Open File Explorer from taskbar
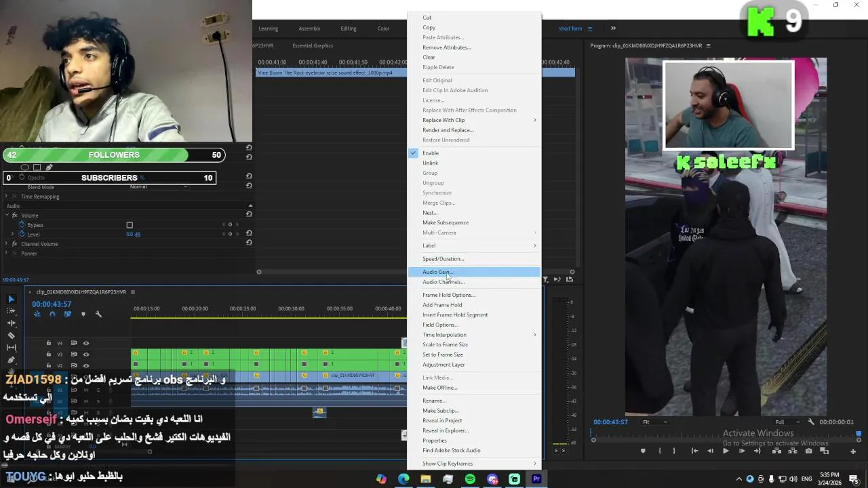 coord(425,479)
